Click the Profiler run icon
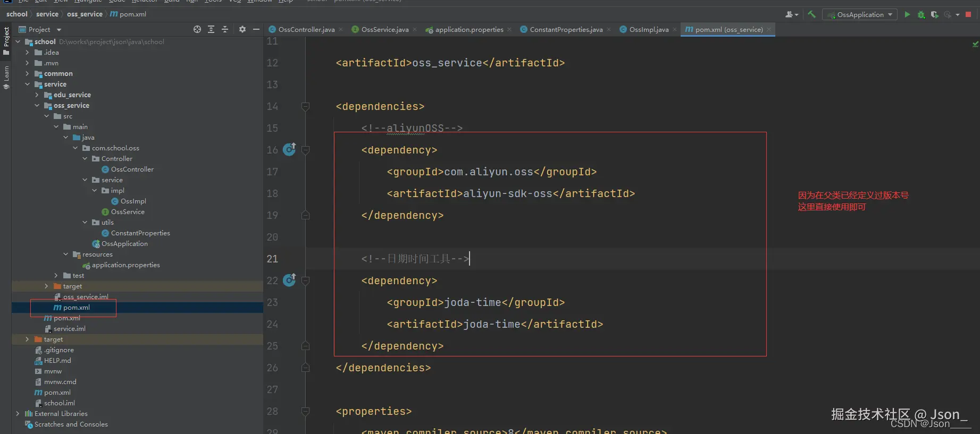Screen dimensions: 980x434 948,14
